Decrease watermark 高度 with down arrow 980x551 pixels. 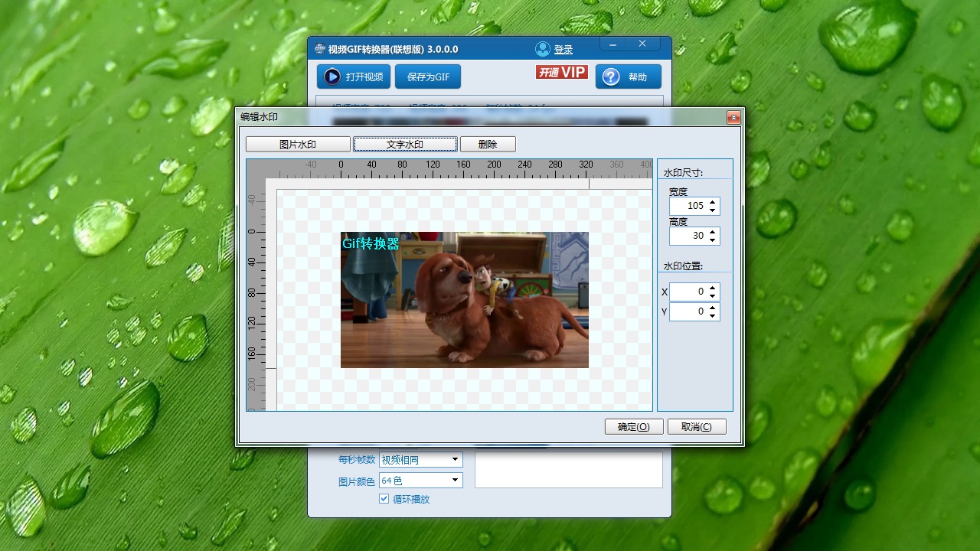click(x=713, y=240)
